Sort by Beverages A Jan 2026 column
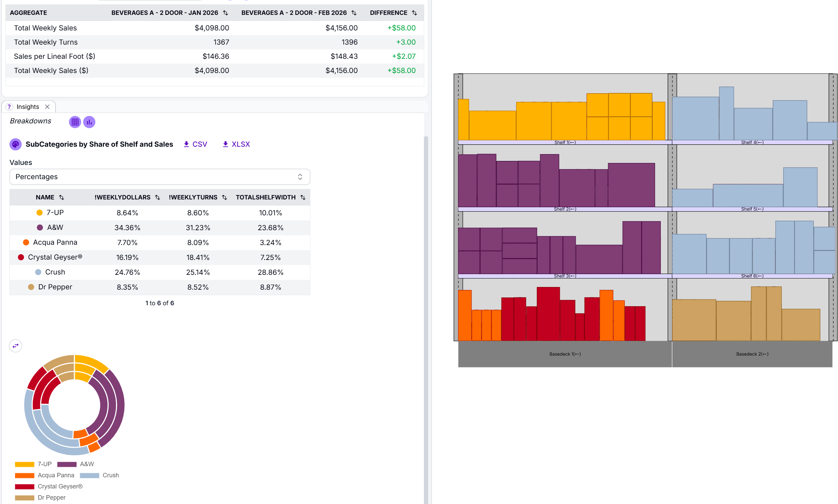The height and width of the screenshot is (504, 838). point(225,13)
